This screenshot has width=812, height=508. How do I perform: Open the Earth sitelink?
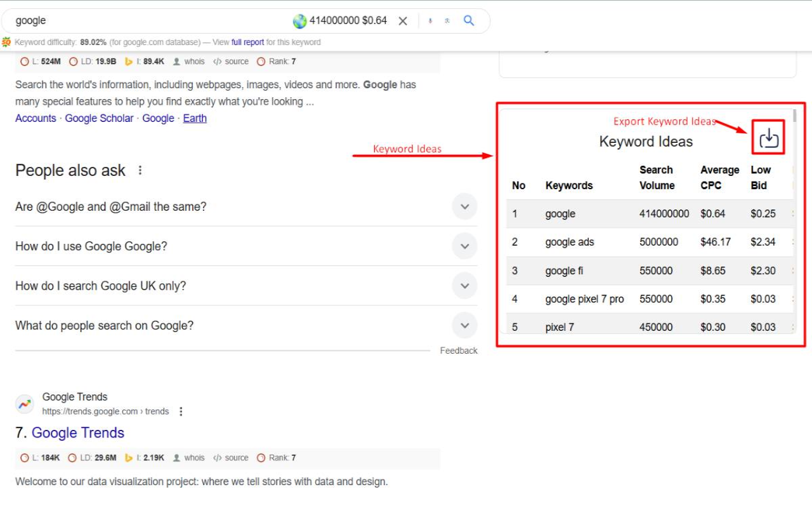point(195,118)
